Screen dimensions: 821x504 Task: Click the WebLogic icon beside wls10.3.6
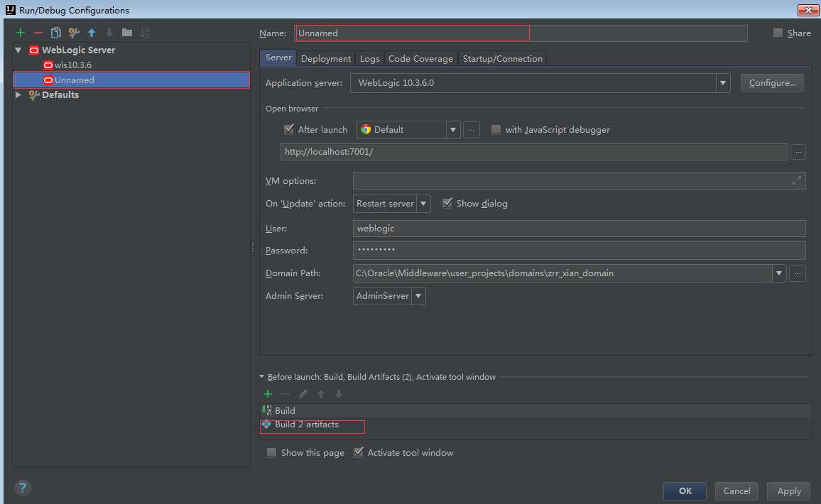(x=48, y=65)
